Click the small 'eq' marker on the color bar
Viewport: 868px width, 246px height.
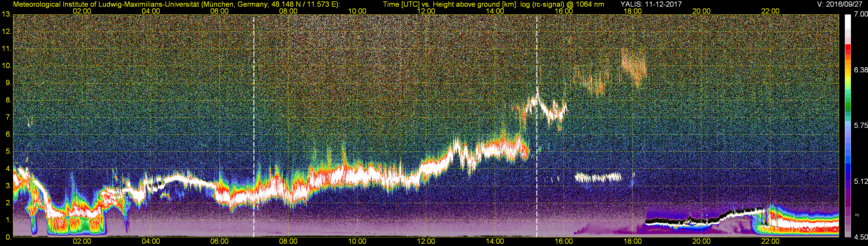point(857,214)
